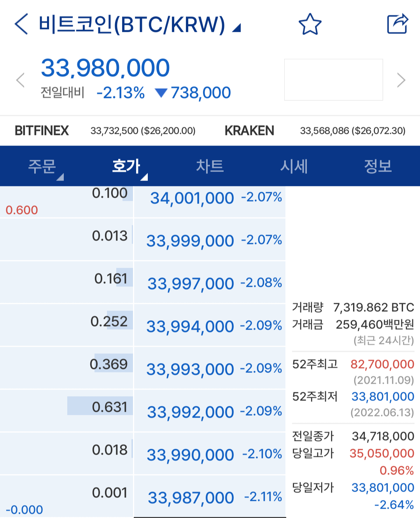Go to next coin with right chevron
The height and width of the screenshot is (518, 420).
pos(401,80)
